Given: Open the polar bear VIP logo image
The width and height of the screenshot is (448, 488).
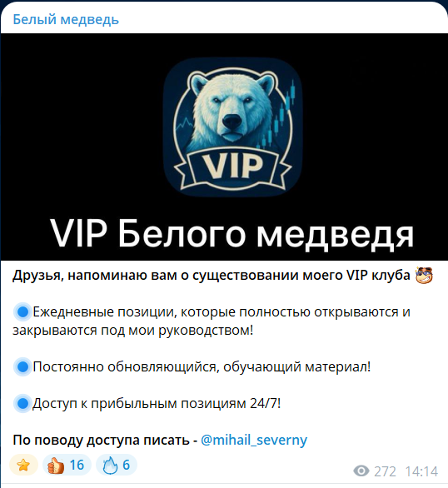Looking at the screenshot, I should [x=232, y=127].
